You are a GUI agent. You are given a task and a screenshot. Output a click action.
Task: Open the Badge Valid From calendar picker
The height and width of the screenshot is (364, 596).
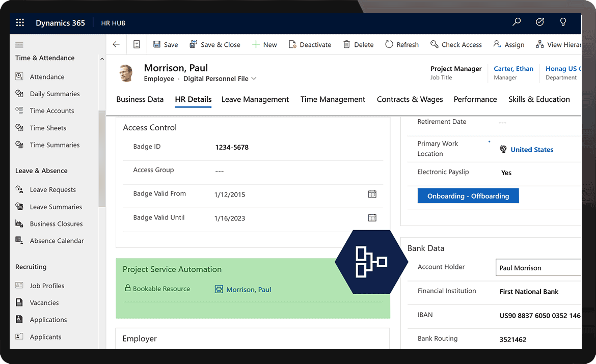(372, 194)
